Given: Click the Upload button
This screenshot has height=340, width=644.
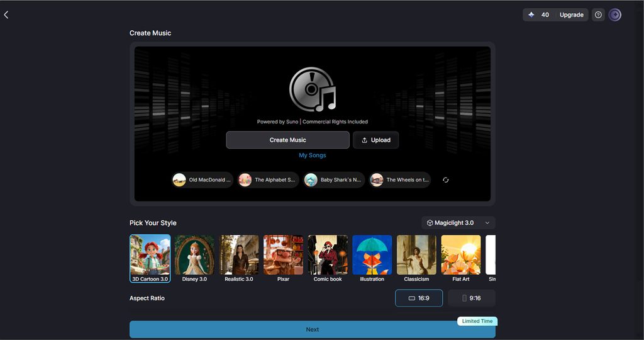Looking at the screenshot, I should [x=376, y=140].
